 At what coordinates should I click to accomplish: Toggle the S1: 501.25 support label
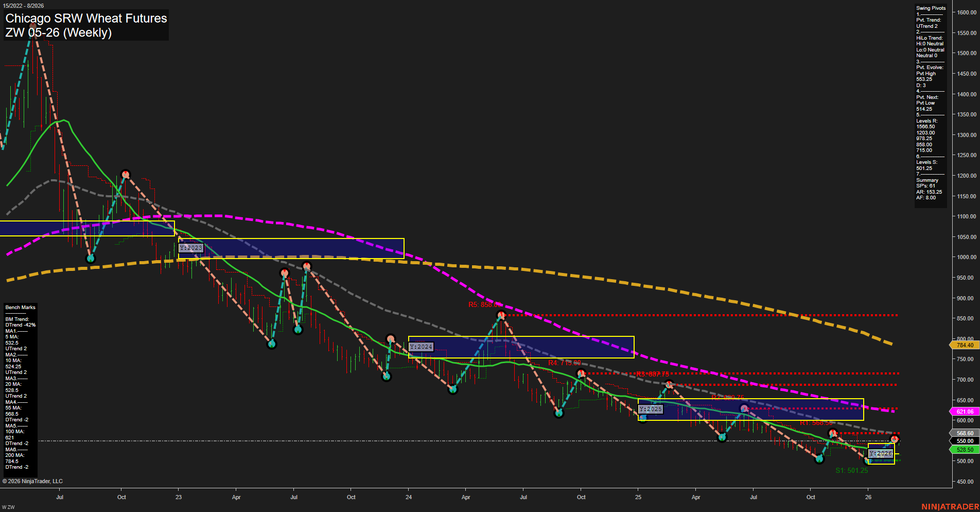(852, 470)
